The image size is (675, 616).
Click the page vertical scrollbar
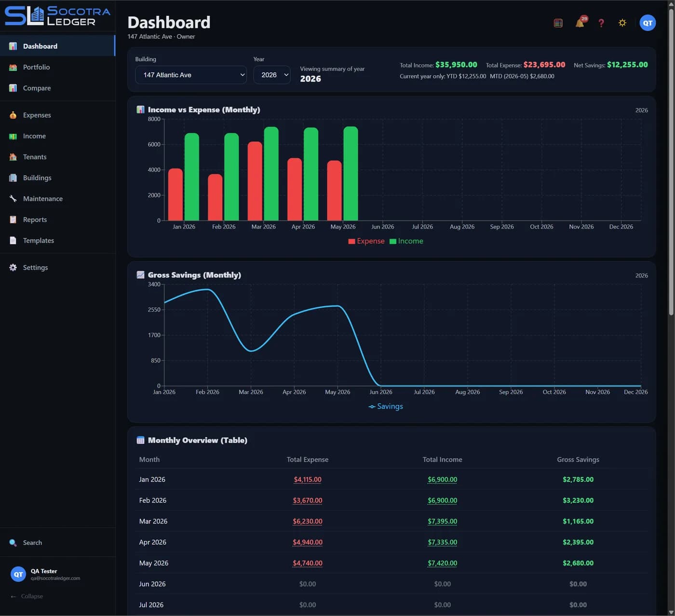point(671,161)
